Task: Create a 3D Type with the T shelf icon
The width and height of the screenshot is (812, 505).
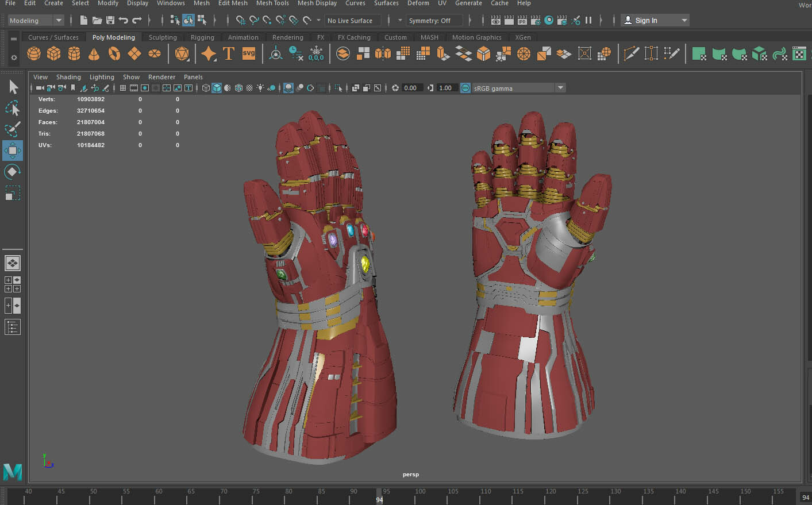Action: 228,53
